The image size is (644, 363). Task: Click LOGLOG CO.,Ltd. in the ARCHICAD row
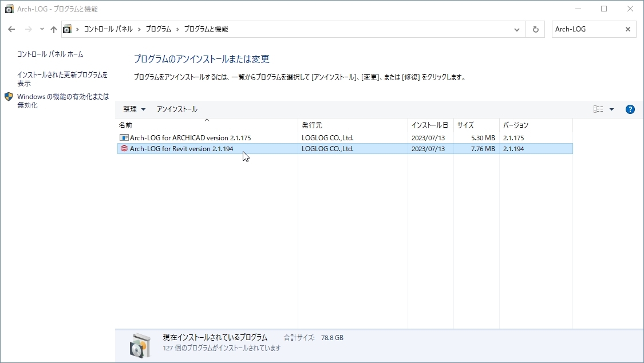(x=327, y=138)
